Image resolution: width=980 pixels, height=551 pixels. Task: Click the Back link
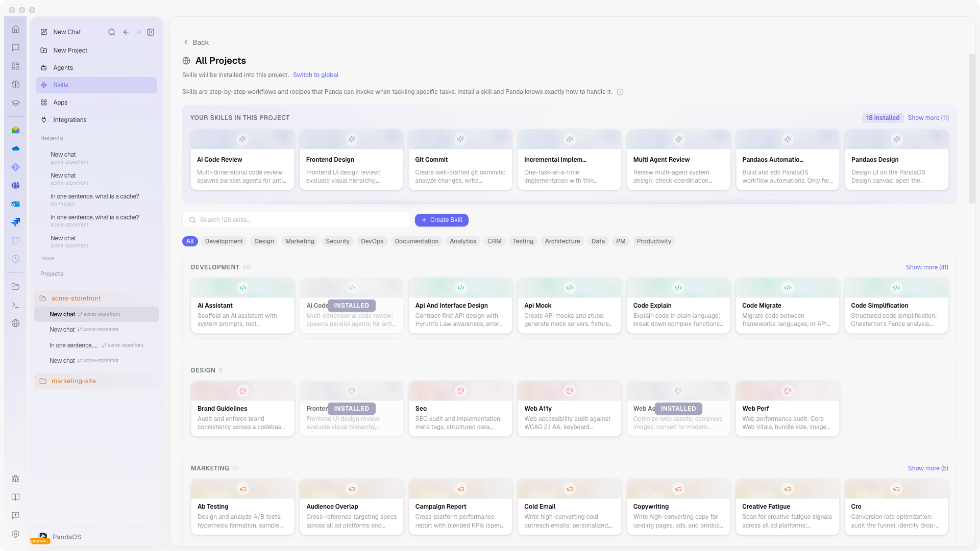click(x=196, y=42)
